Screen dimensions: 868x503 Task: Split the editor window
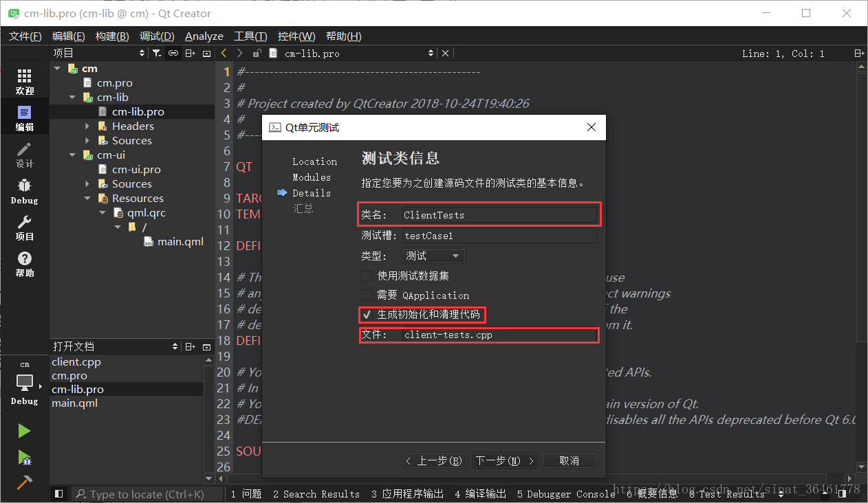pos(859,53)
